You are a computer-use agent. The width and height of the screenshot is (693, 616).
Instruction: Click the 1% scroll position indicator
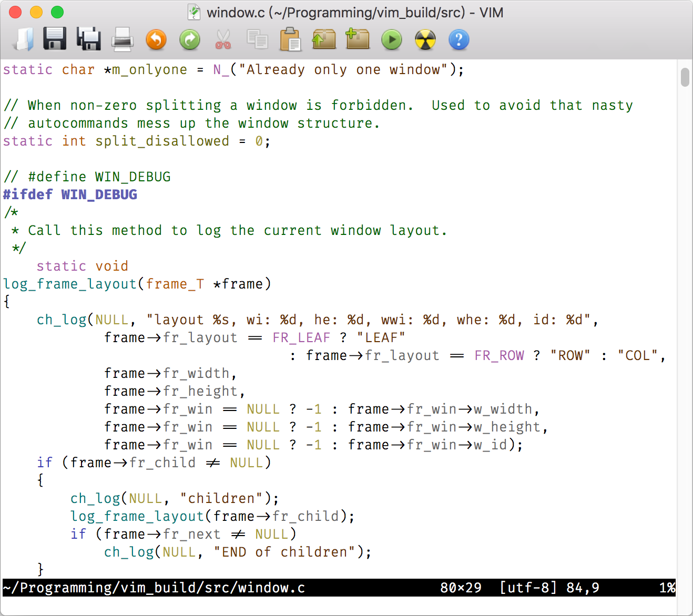click(669, 588)
